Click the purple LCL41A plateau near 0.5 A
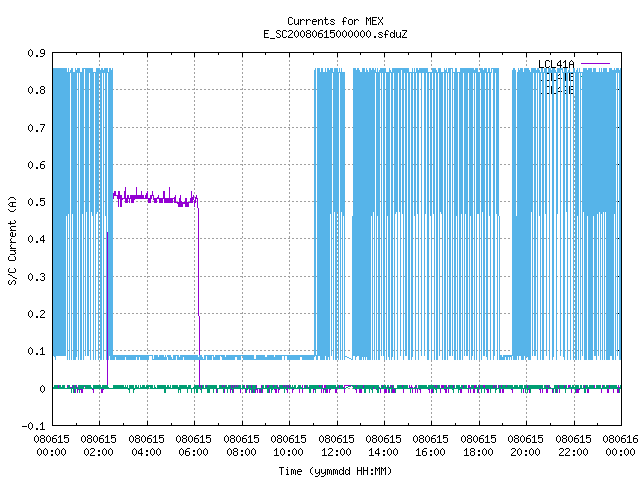 (x=155, y=199)
